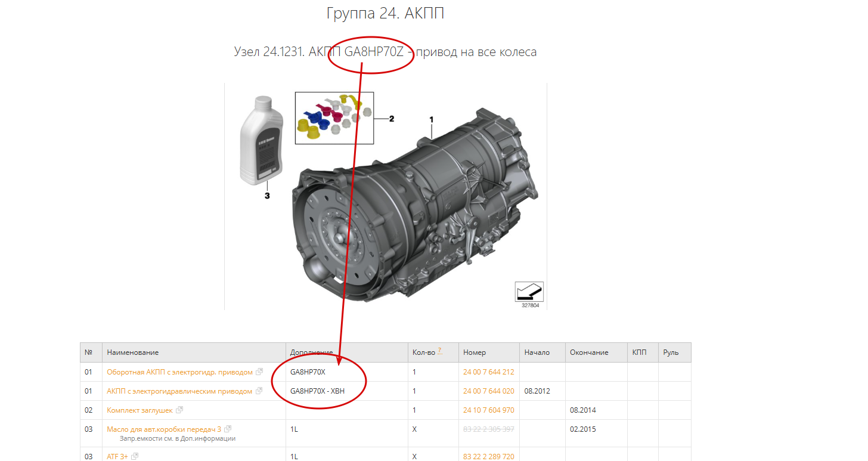The image size is (868, 461).
Task: Click end date 02.2015
Action: (583, 429)
